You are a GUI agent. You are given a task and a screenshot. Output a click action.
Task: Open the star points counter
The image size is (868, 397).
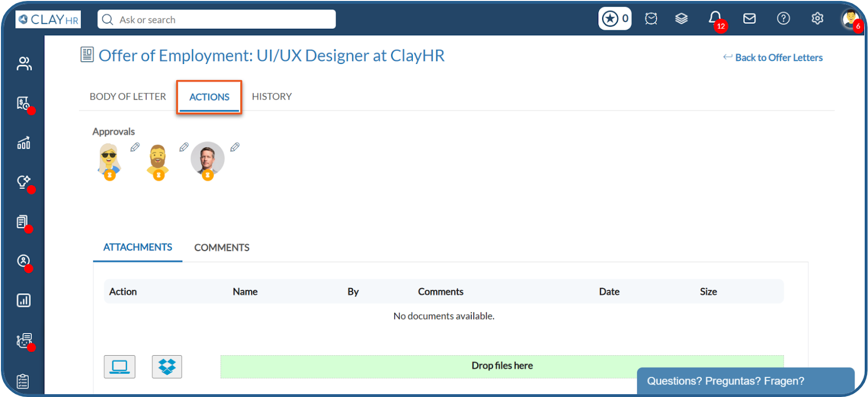coord(615,19)
